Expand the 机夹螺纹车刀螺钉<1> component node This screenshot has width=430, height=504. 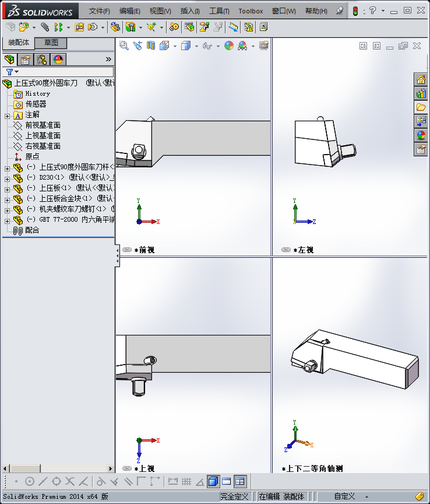point(7,210)
